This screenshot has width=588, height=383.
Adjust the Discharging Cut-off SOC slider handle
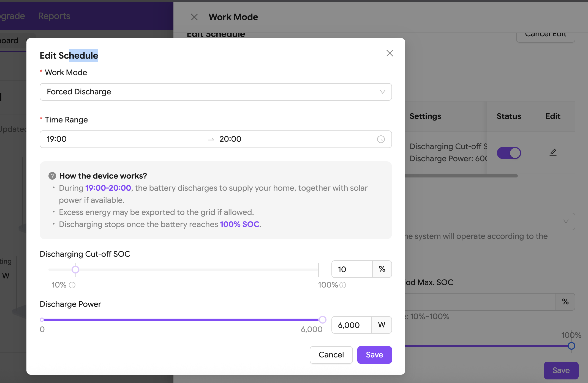pos(75,270)
